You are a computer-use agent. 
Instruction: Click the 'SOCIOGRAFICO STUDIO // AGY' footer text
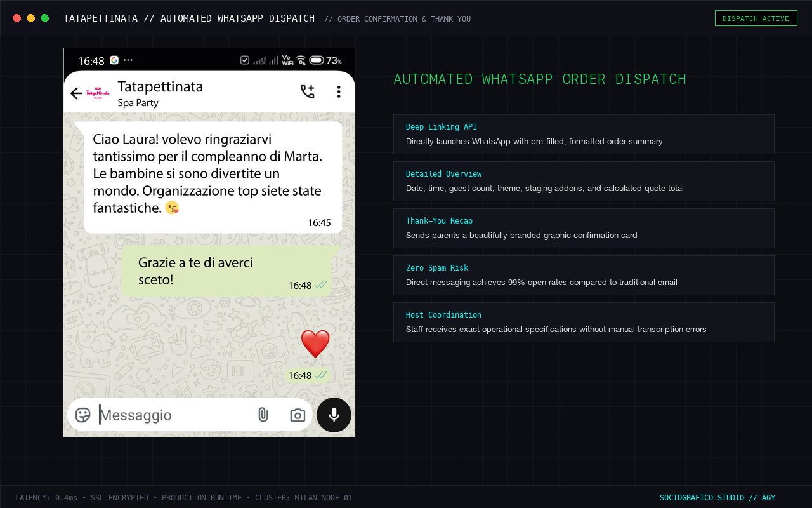pos(717,498)
